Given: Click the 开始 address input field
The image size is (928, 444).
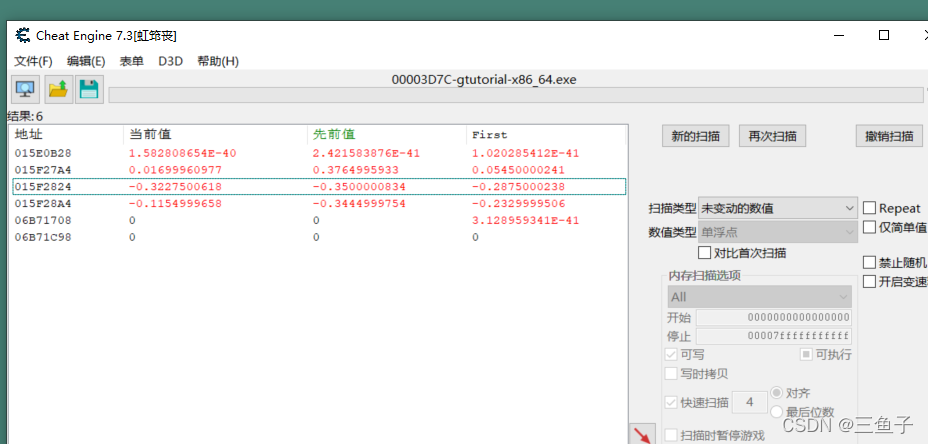Looking at the screenshot, I should click(x=774, y=317).
